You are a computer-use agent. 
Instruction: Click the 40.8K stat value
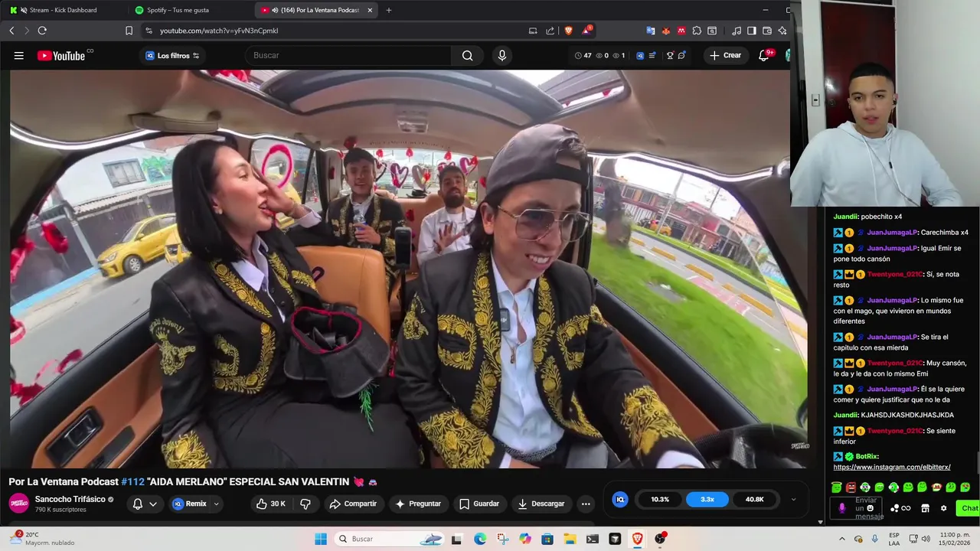pyautogui.click(x=754, y=499)
